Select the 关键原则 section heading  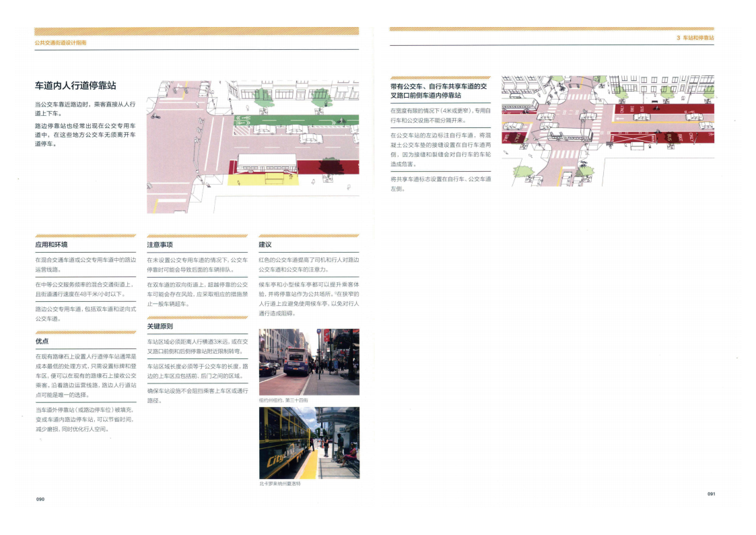click(160, 326)
